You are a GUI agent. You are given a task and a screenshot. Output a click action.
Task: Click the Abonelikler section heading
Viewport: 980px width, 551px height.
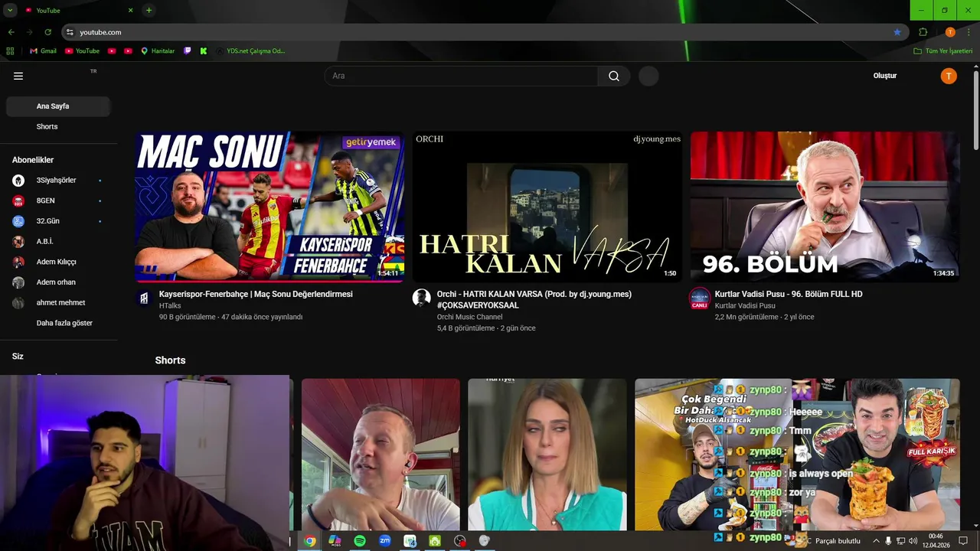33,160
